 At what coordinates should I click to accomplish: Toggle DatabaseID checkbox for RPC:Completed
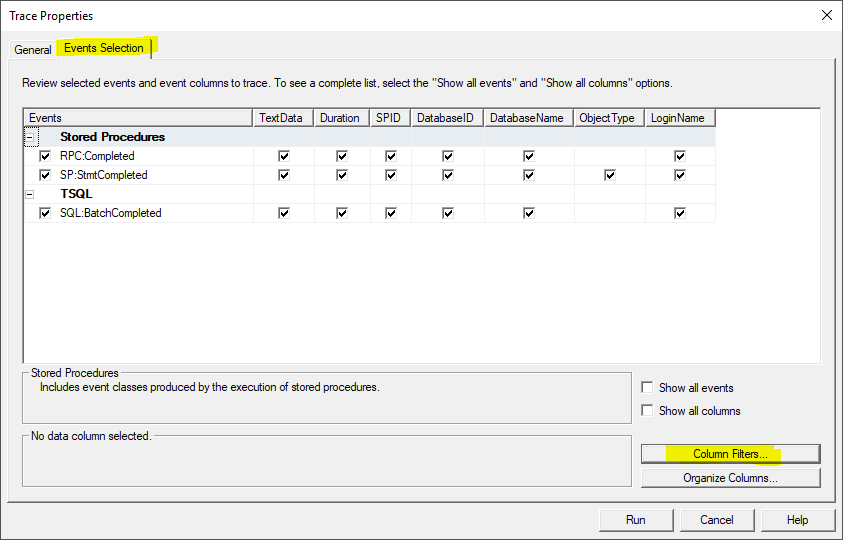coord(448,156)
